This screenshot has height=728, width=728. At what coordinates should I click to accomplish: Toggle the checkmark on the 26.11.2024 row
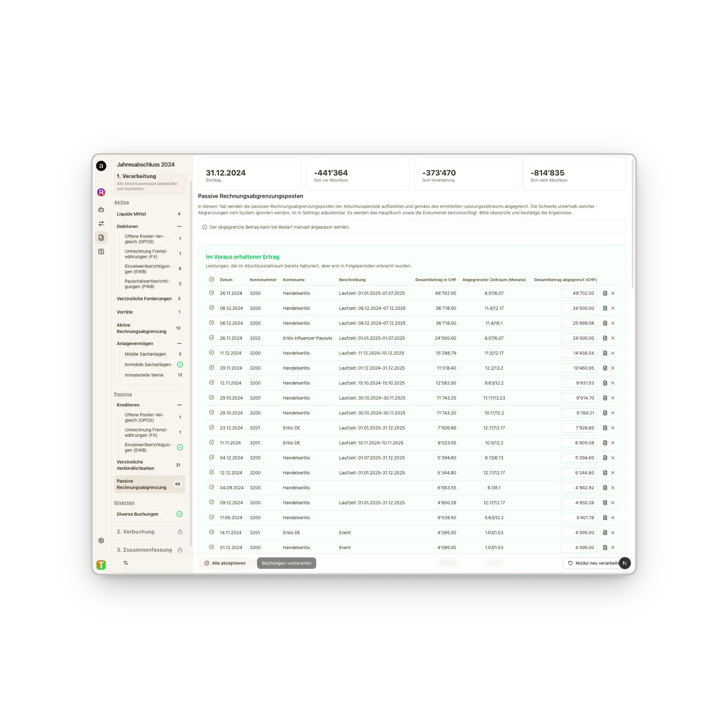(212, 293)
